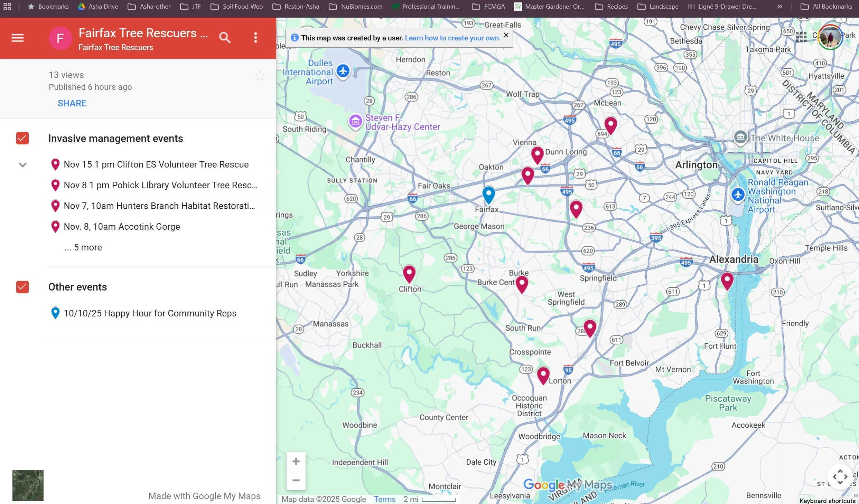Click the zoom in plus button
This screenshot has height=504, width=859.
(296, 461)
